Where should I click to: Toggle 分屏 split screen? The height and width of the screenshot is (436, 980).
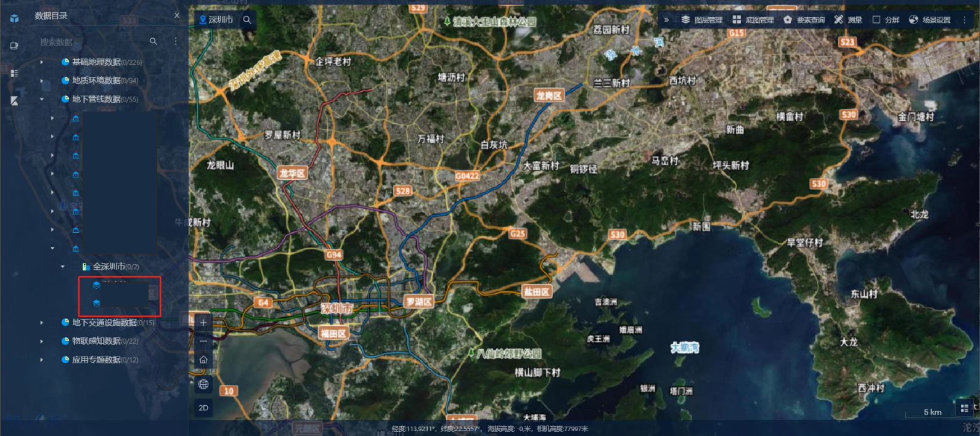coord(886,20)
